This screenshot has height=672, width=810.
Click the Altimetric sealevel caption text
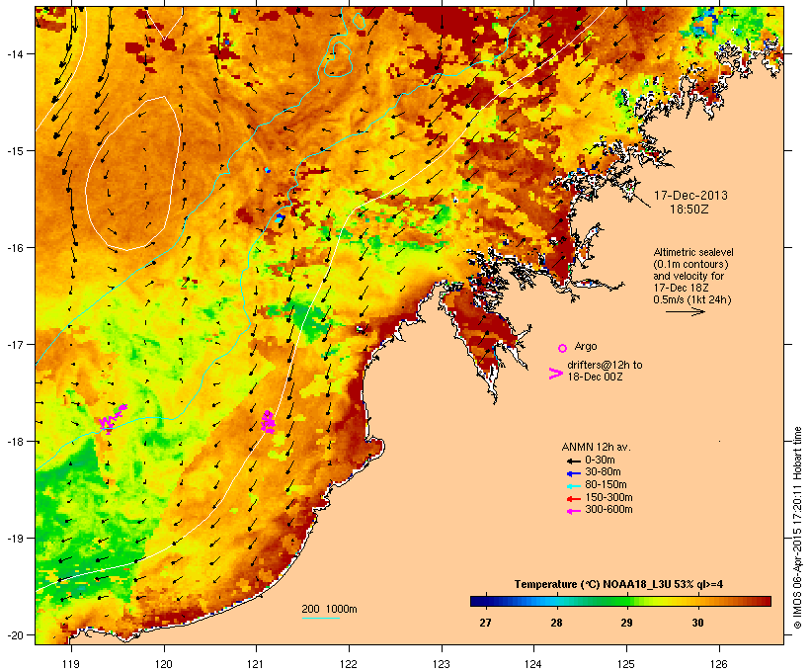(693, 252)
